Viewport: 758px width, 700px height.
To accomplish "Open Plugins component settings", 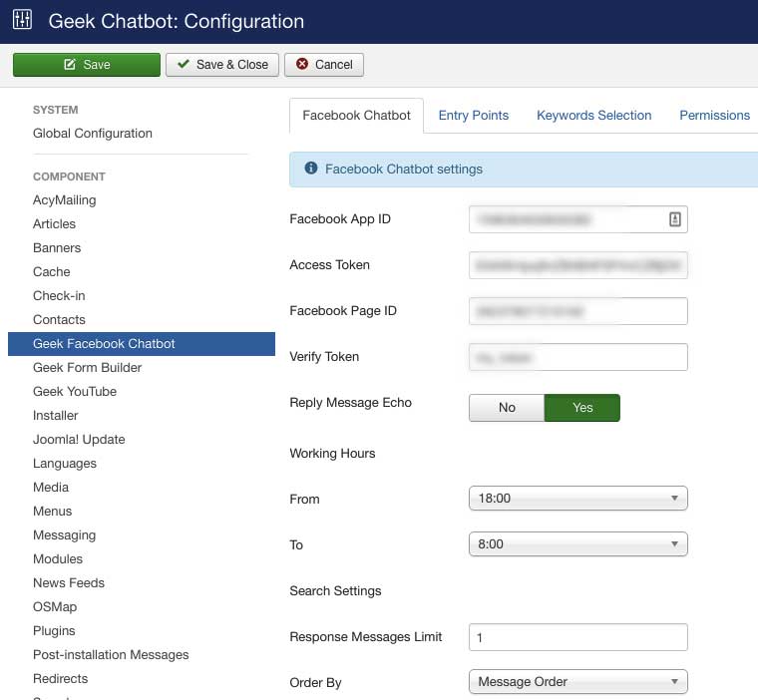I will point(54,631).
